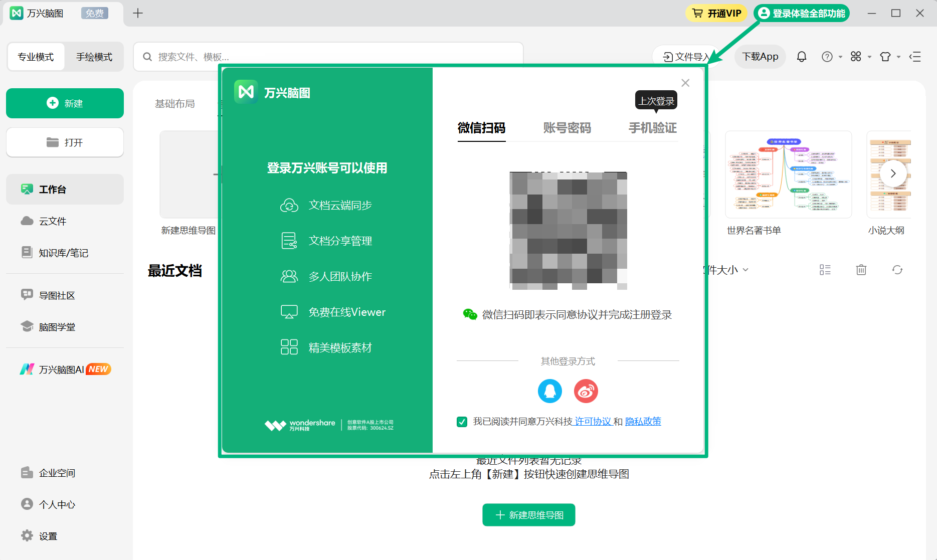Open the apps grid icon
The height and width of the screenshot is (560, 937).
coord(856,57)
